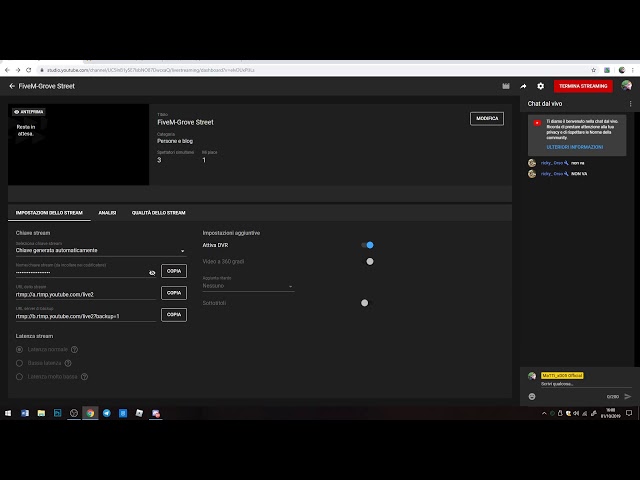Select the Bassa latenza radio button
The height and width of the screenshot is (480, 640).
(x=19, y=363)
